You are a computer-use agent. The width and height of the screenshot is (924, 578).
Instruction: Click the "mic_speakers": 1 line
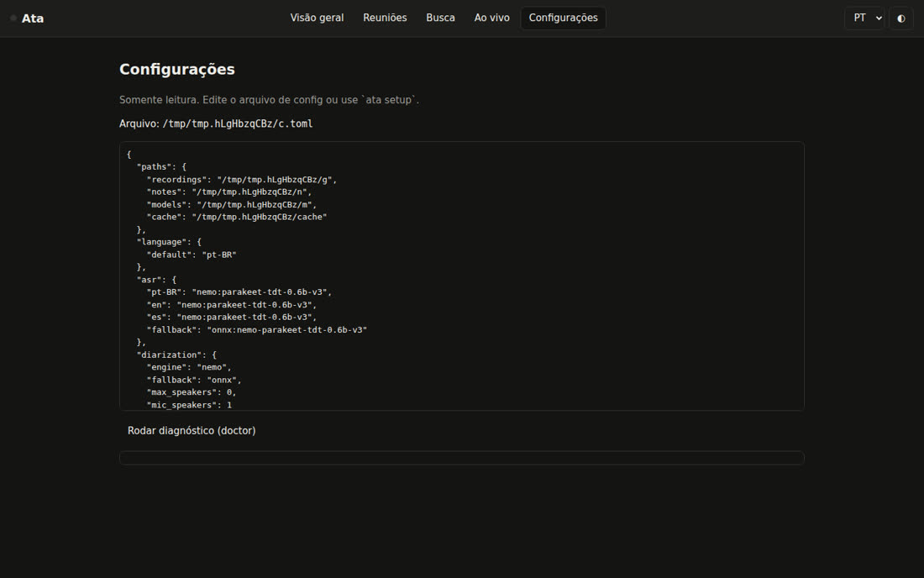click(x=189, y=405)
